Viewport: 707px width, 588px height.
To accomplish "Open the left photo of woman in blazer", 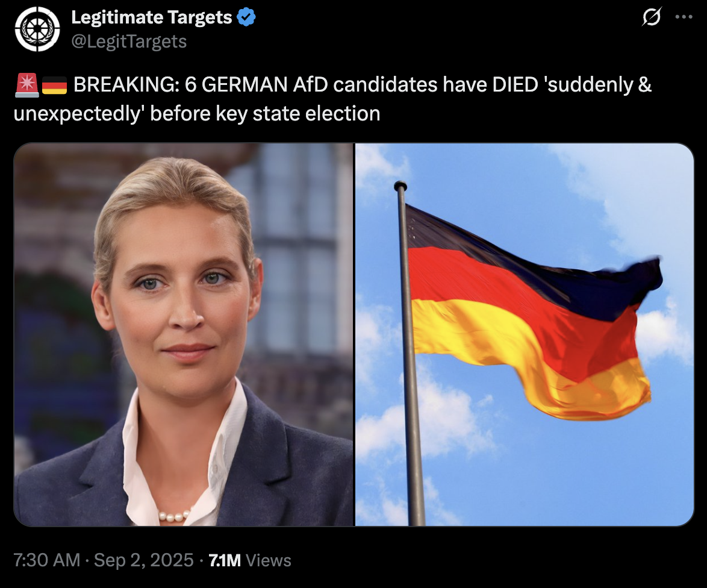I will click(184, 334).
